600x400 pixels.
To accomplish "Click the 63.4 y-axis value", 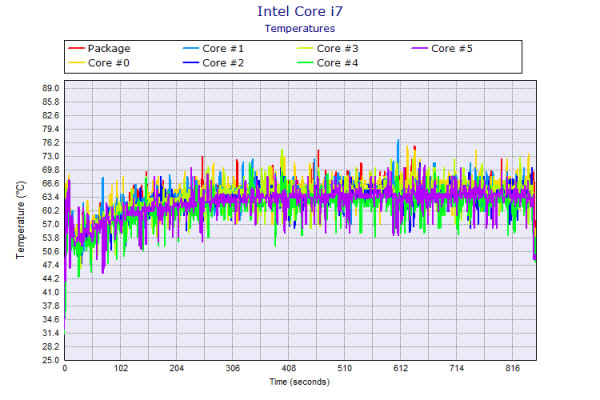I will 51,197.
